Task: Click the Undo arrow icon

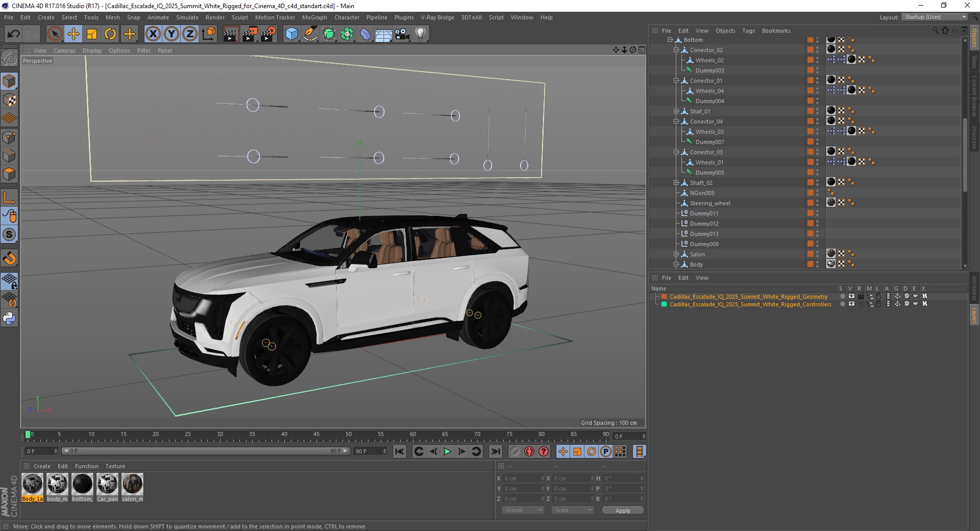Action: (x=14, y=34)
